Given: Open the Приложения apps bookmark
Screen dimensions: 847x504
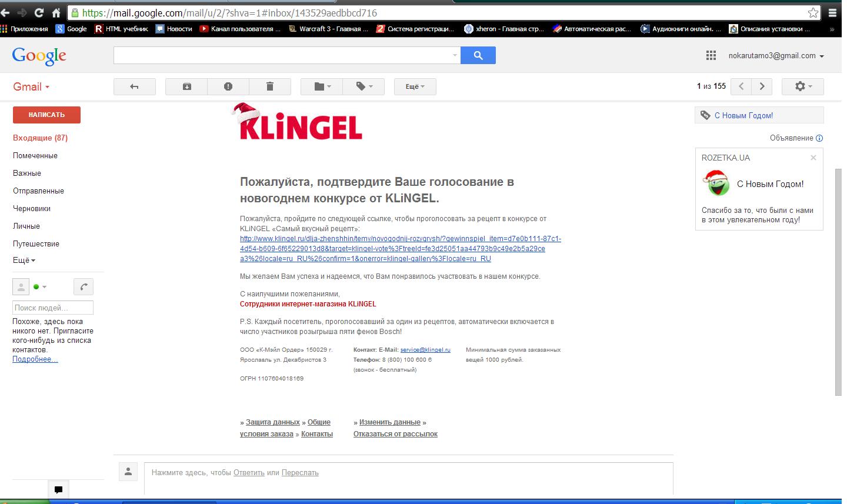Looking at the screenshot, I should [25, 29].
